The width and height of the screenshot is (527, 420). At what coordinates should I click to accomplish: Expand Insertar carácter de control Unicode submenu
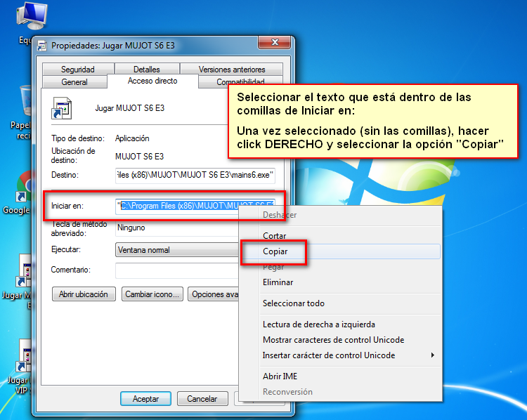point(329,355)
